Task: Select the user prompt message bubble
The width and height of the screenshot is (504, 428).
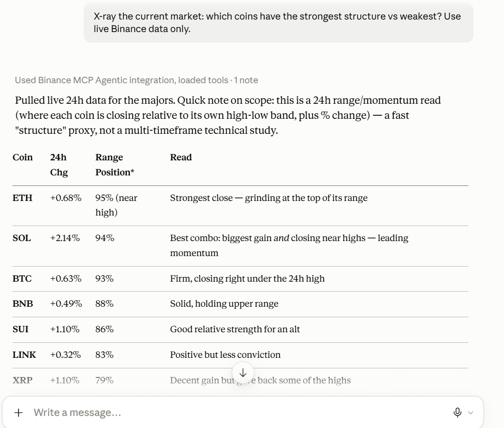Action: click(279, 23)
